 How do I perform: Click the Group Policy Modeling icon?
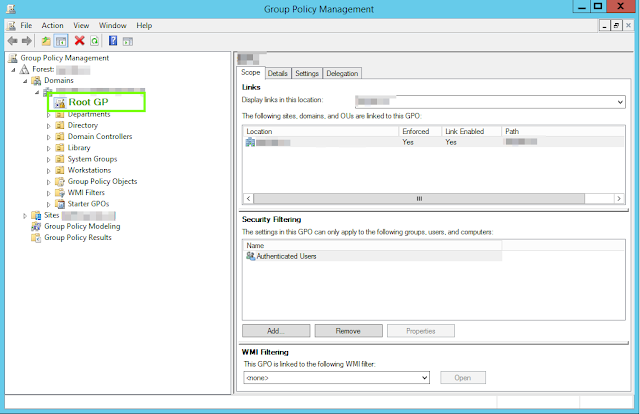(x=36, y=226)
